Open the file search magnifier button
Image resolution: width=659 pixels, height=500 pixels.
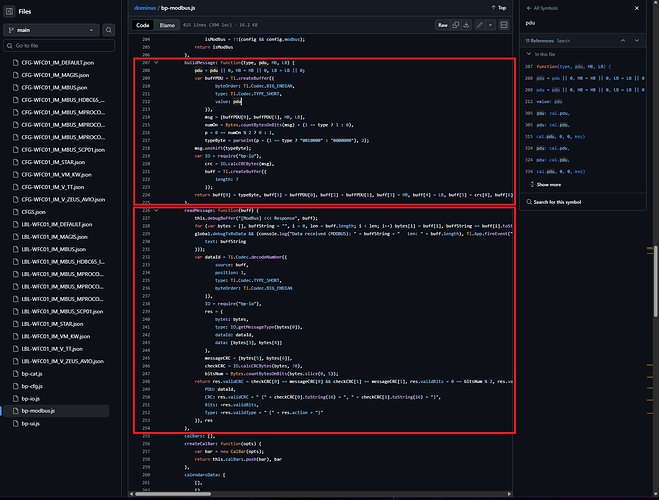tap(106, 31)
